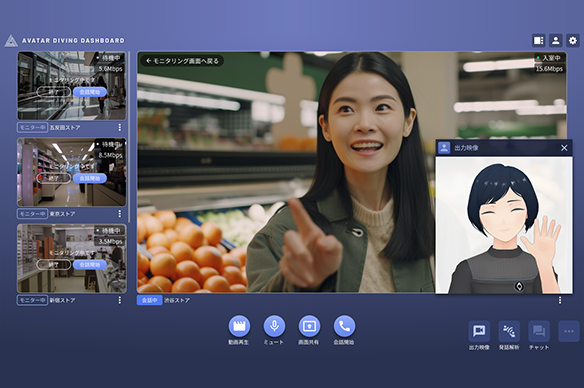
Task: Open the user profile icon in header
Action: coord(555,40)
